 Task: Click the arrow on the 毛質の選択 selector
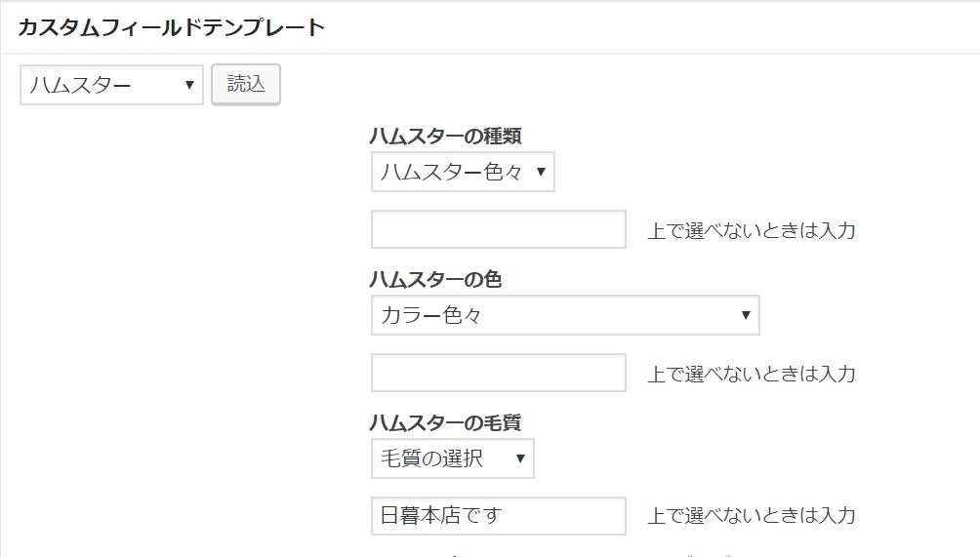pyautogui.click(x=520, y=458)
